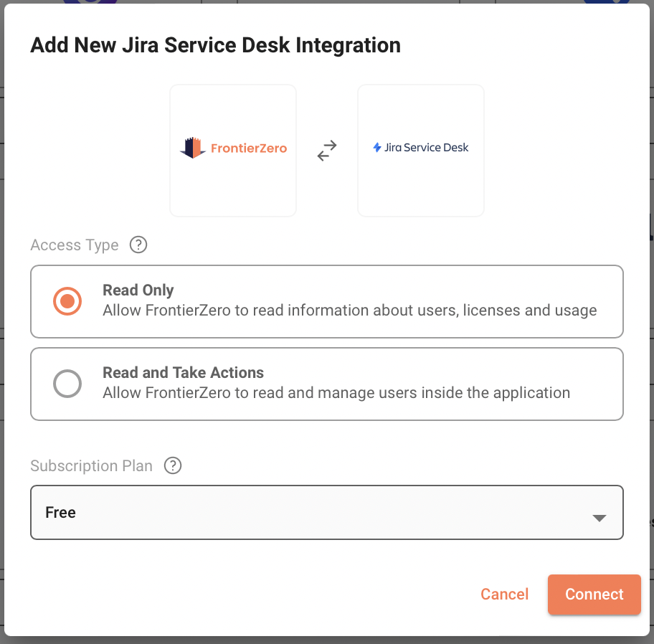The height and width of the screenshot is (644, 654).
Task: Click the Add New Jira Service Desk Integration title
Action: (215, 45)
